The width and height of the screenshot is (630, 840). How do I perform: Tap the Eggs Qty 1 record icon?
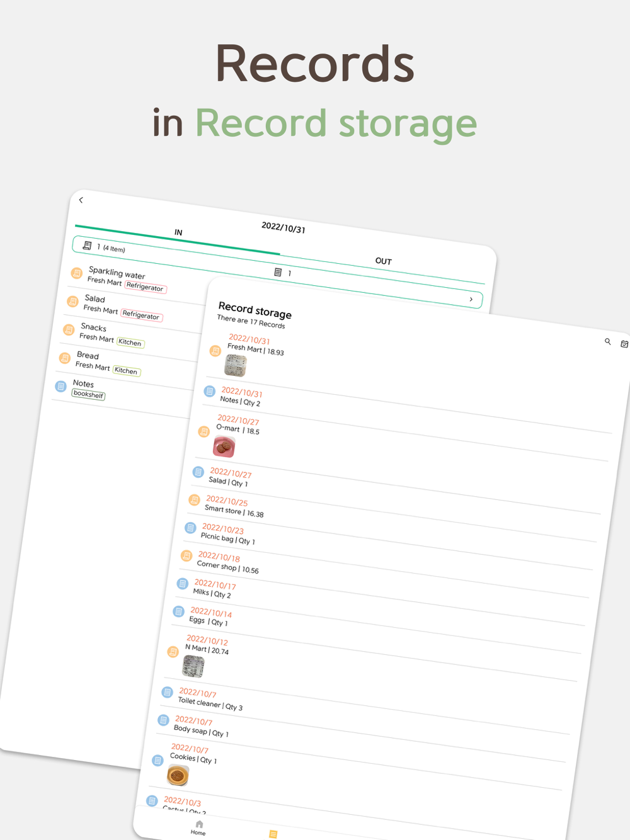click(178, 611)
